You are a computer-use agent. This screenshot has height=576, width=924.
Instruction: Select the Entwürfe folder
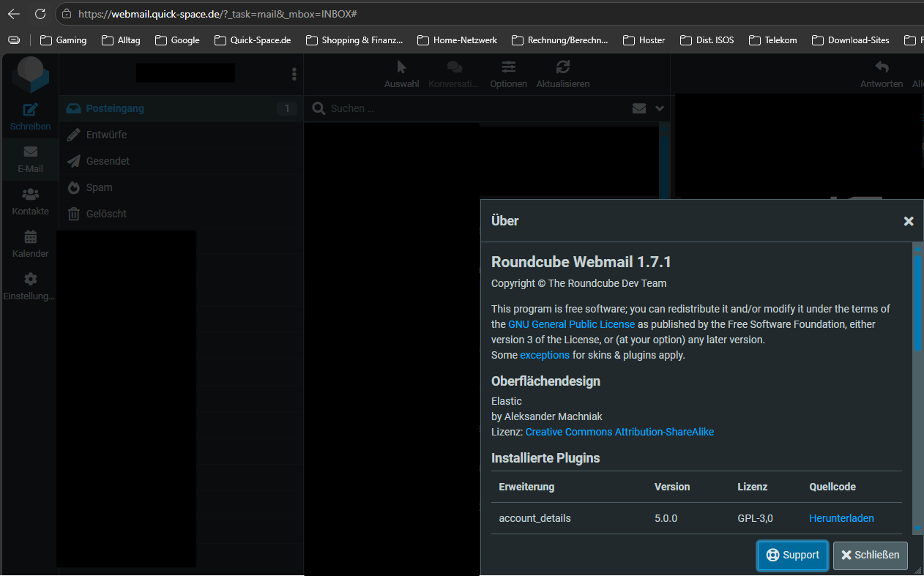coord(181,135)
